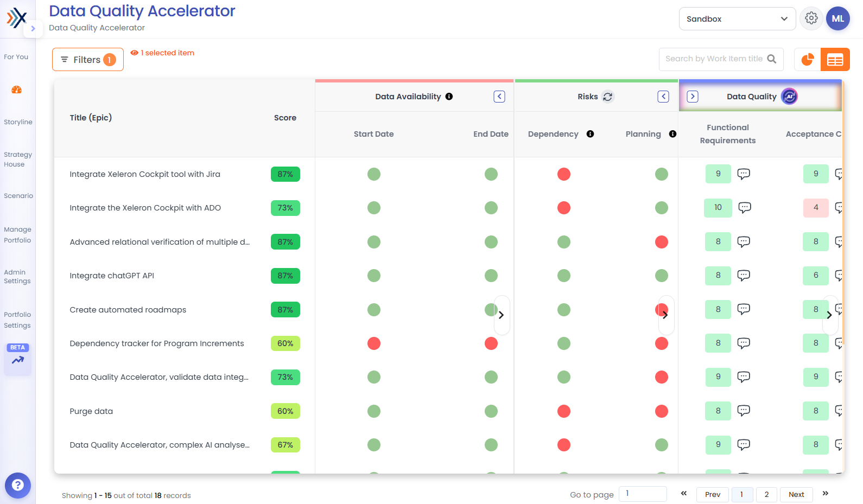
Task: Select page 1 in pagination
Action: click(742, 494)
